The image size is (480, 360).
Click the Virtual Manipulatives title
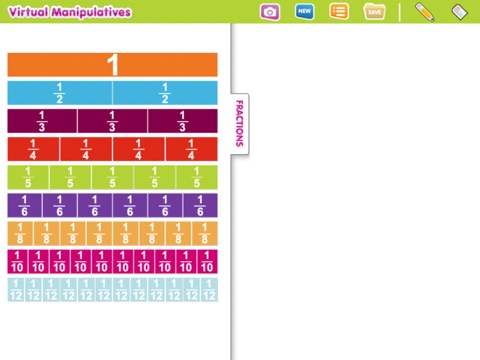click(x=70, y=12)
